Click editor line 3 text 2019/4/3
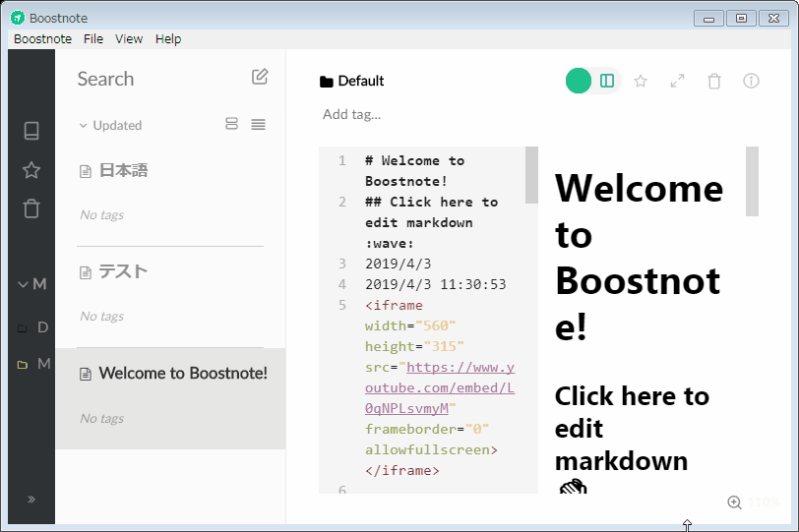 [x=398, y=264]
